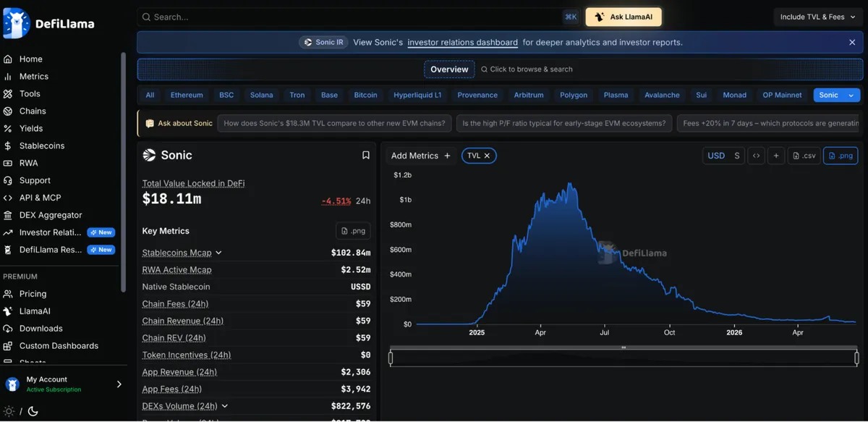The width and height of the screenshot is (868, 422).
Task: Click the Ask about Sonic button
Action: tap(179, 124)
